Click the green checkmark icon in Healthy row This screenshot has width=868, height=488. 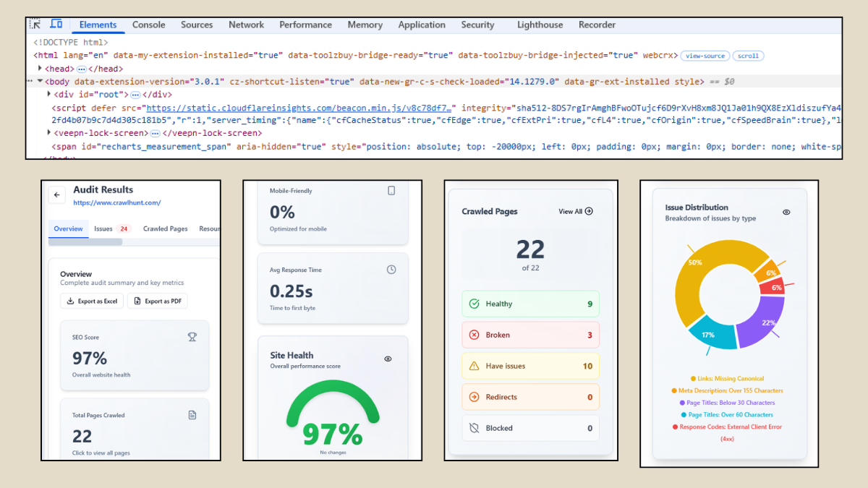(475, 304)
